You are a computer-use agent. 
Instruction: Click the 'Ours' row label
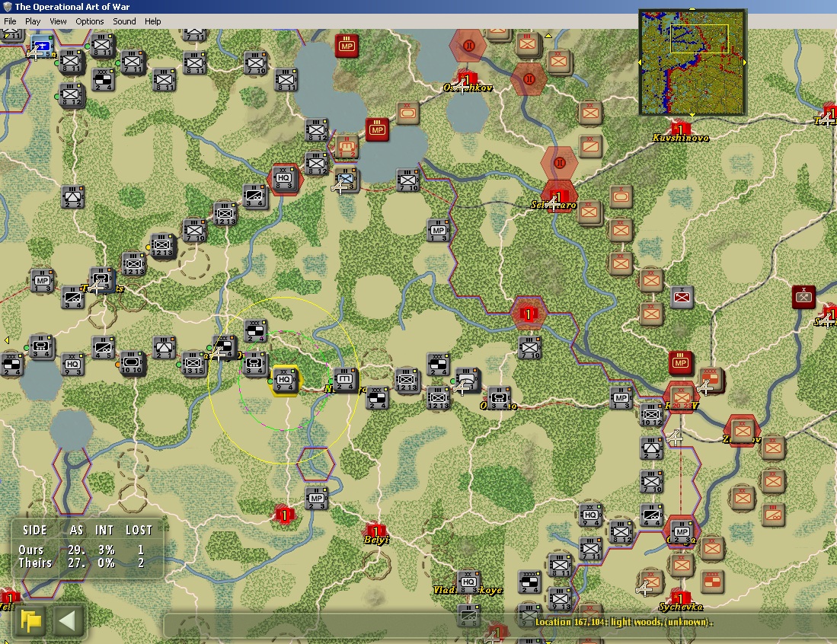[31, 550]
